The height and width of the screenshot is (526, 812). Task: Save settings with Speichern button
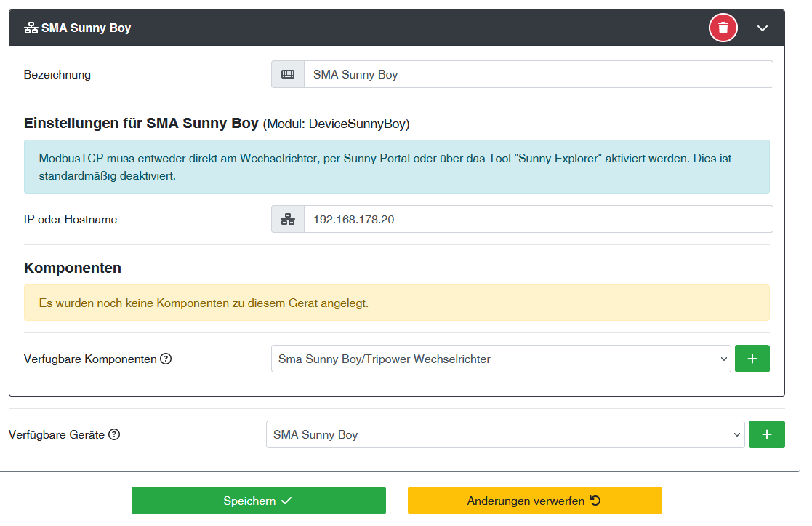click(x=258, y=501)
